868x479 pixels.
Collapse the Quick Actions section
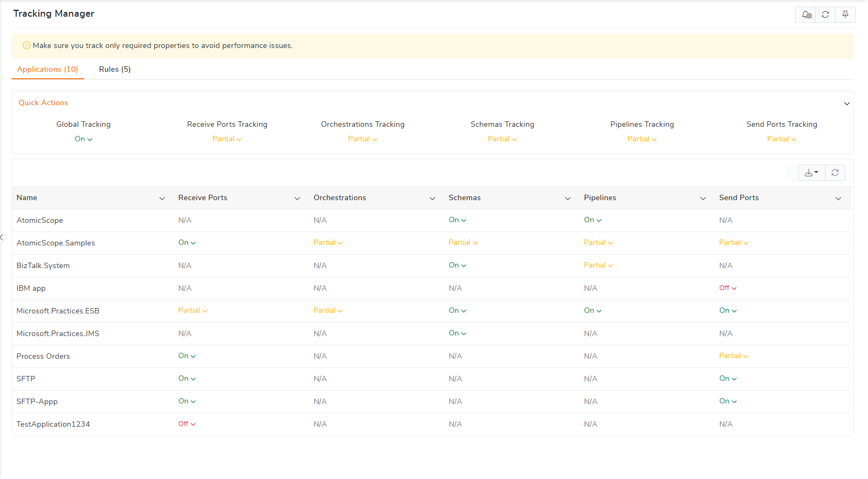[x=846, y=104]
